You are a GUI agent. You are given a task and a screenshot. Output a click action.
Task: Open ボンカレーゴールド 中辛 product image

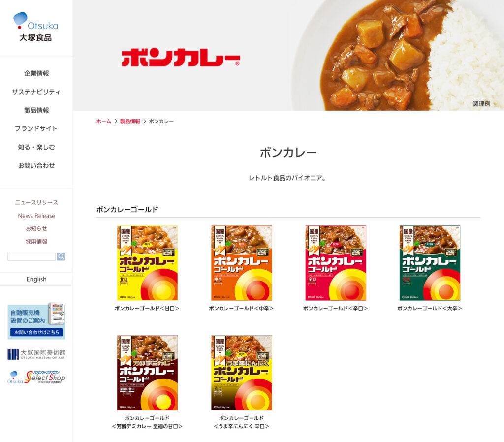[241, 263]
